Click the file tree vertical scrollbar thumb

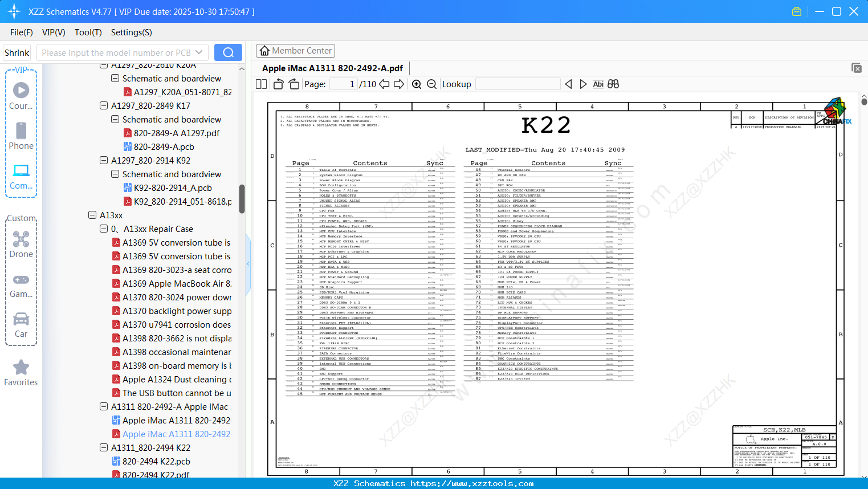242,199
